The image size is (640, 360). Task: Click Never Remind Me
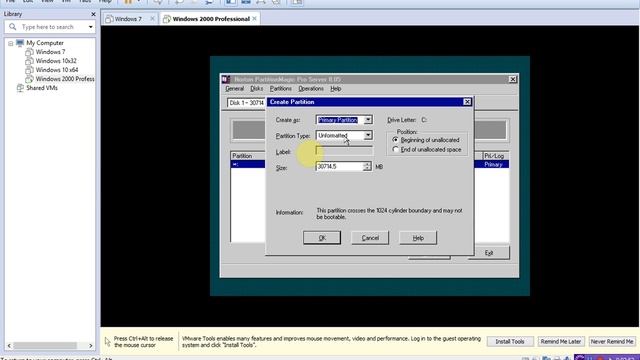tap(612, 342)
